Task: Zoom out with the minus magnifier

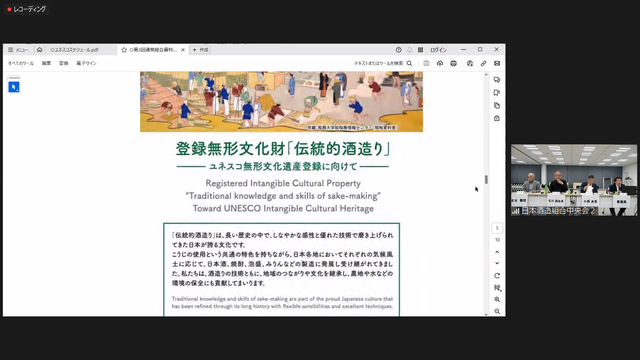Action: pos(497,311)
